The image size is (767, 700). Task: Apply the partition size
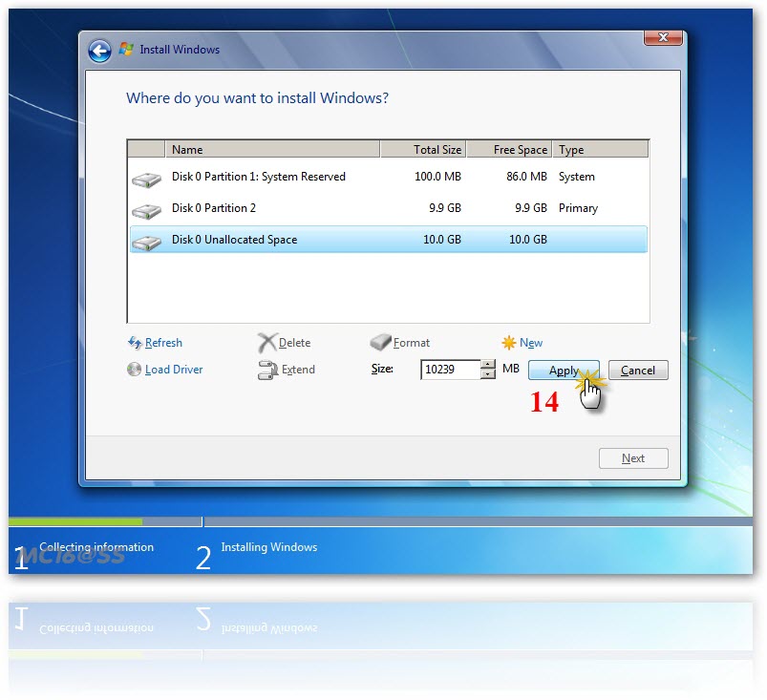tap(564, 370)
